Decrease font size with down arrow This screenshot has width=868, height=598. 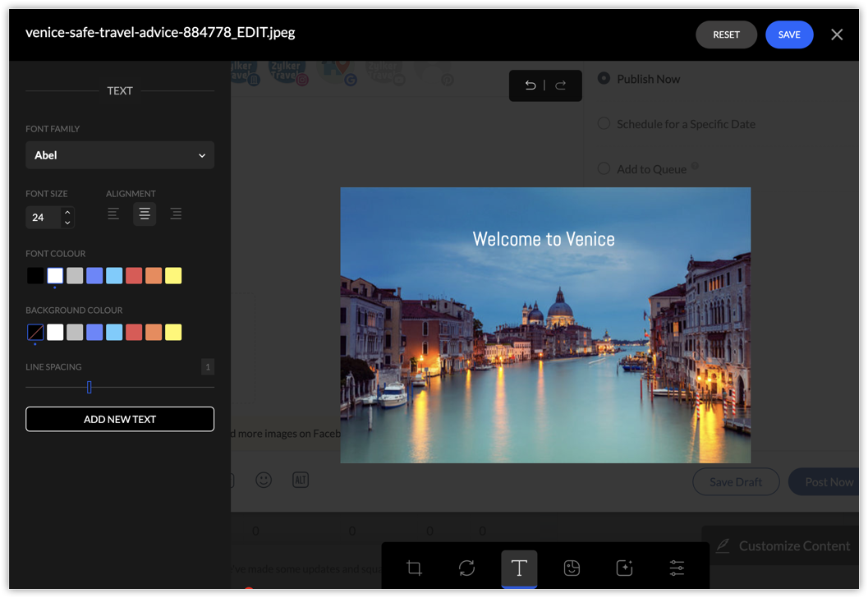pyautogui.click(x=67, y=223)
